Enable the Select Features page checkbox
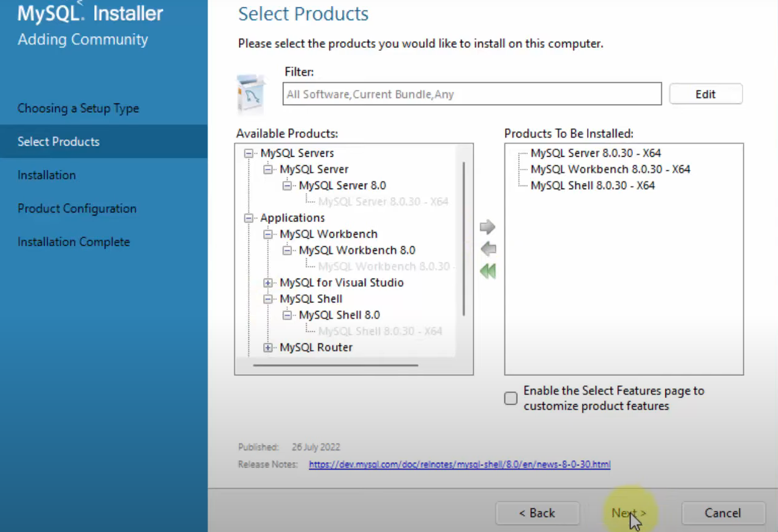Screen dimensions: 778x532 coord(511,399)
